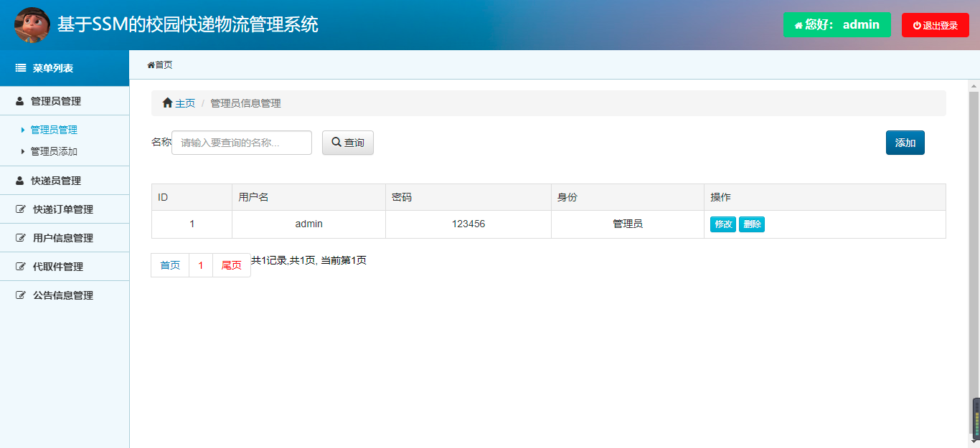The image size is (980, 448).
Task: Expand the 用户信息管理 menu section
Action: [65, 238]
